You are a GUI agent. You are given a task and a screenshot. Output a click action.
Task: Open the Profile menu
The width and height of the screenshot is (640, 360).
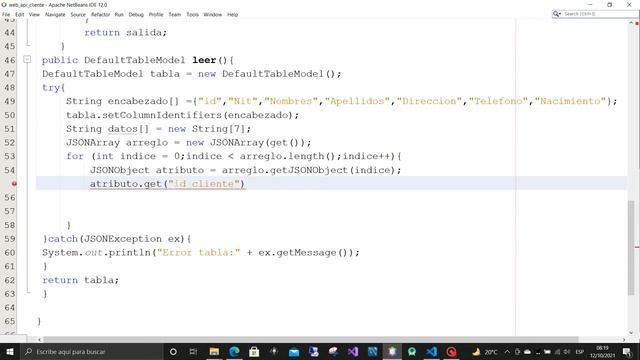pos(156,14)
